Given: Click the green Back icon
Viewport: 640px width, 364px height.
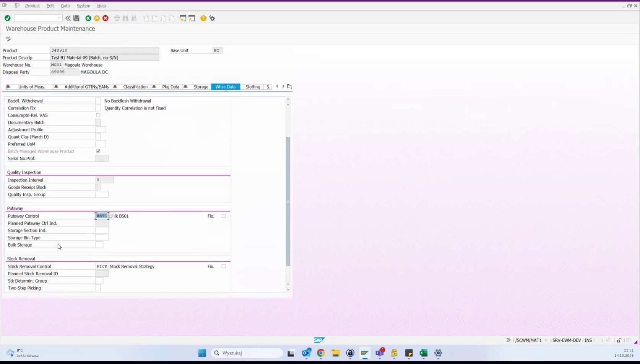Looking at the screenshot, I should coord(88,18).
